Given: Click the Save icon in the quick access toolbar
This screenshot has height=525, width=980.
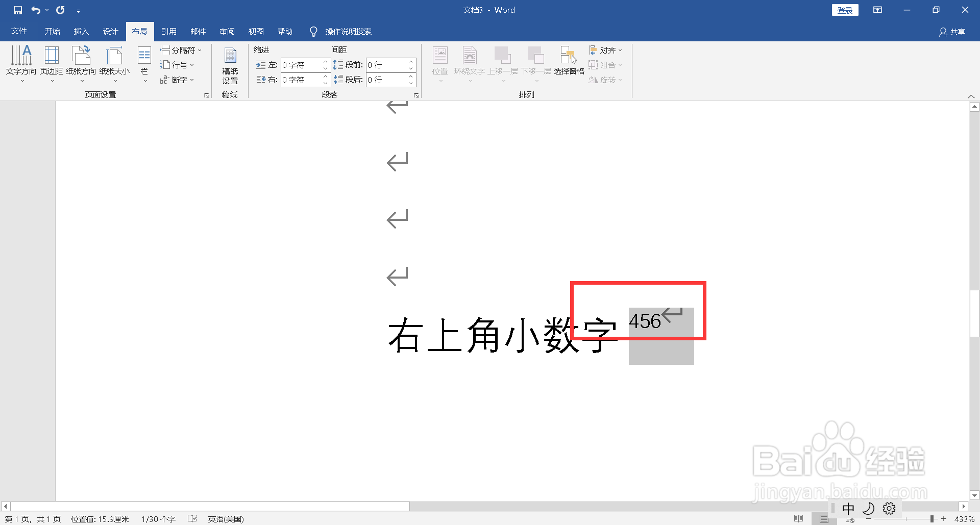Looking at the screenshot, I should (x=18, y=10).
